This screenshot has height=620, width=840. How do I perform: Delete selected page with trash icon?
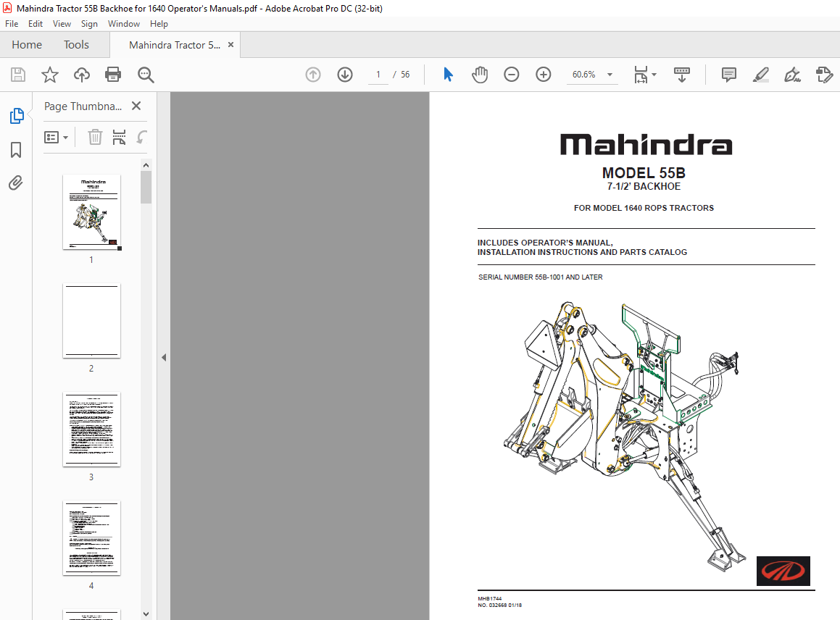point(95,138)
